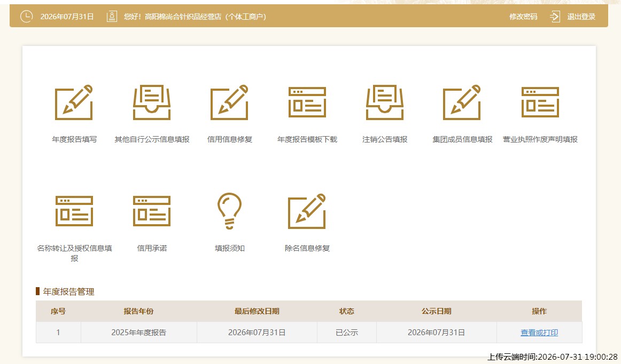The image size is (621, 364).
Task: Open 年度报告模板下载 window icon
Action: (307, 102)
